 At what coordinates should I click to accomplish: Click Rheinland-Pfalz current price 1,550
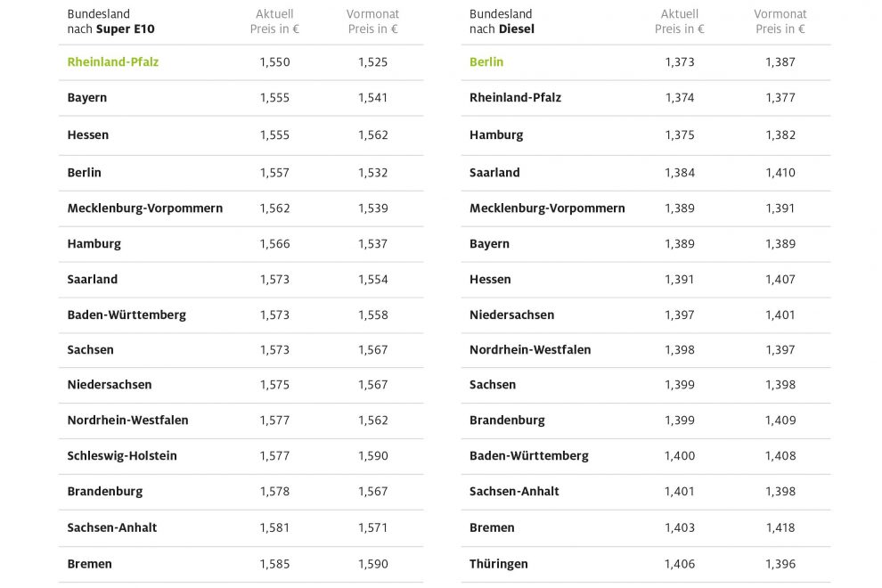point(274,62)
